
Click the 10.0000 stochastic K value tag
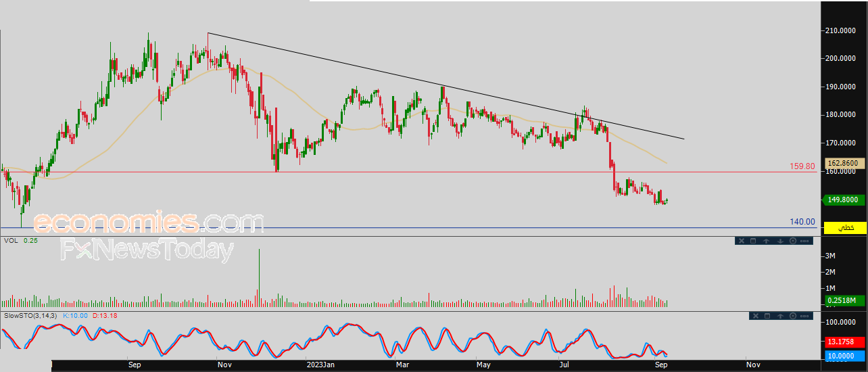[844, 356]
